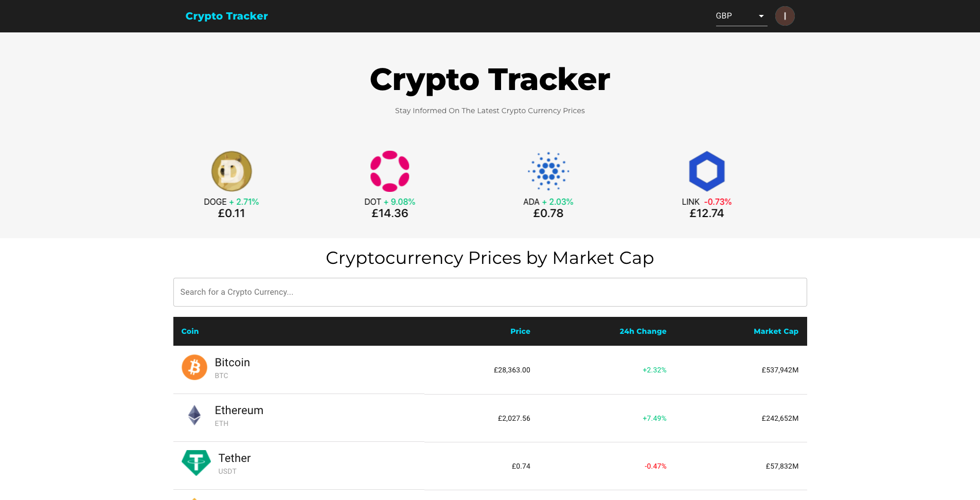Click the Bitcoin coin icon in table

click(194, 367)
